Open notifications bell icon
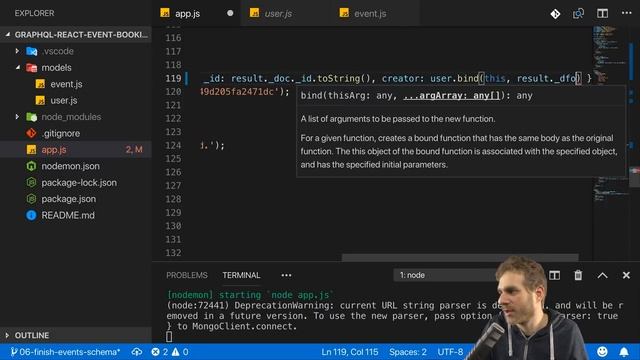Image resolution: width=640 pixels, height=360 pixels. pos(624,351)
